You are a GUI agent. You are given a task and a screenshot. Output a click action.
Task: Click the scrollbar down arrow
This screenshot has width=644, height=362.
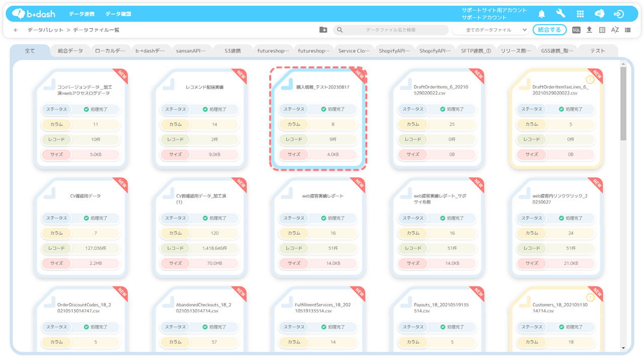pos(623,347)
